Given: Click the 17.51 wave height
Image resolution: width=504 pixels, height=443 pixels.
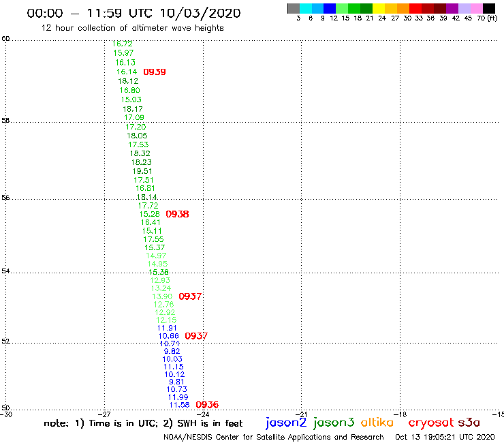Looking at the screenshot, I should (x=144, y=180).
